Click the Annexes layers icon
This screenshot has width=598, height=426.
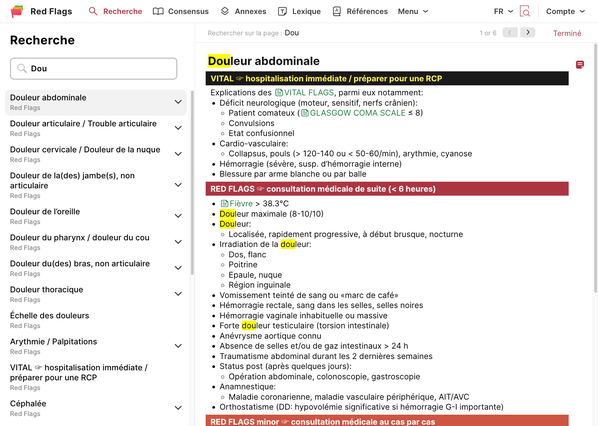pos(225,11)
